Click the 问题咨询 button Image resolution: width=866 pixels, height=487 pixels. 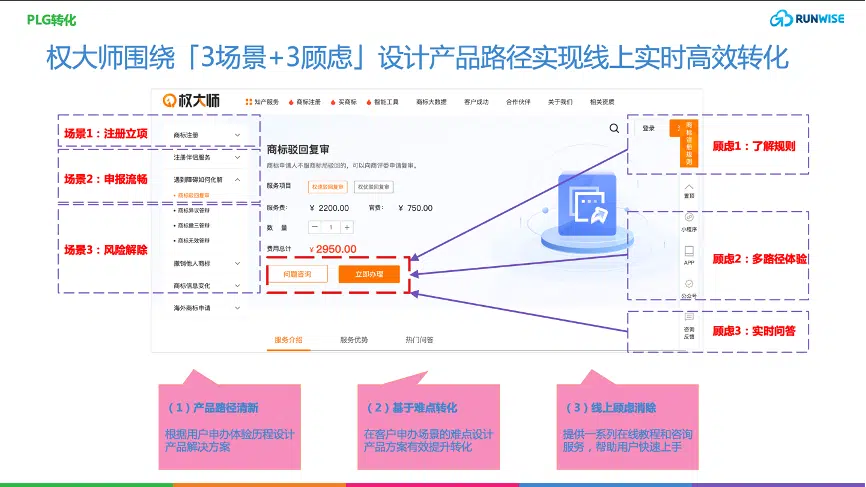coord(298,274)
